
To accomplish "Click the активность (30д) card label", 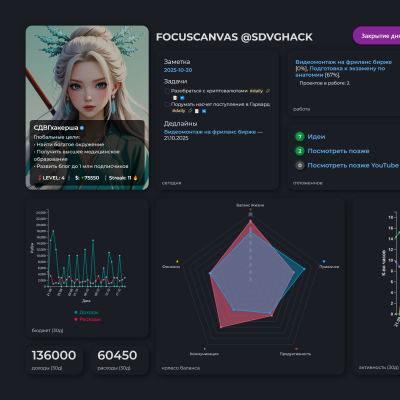I will click(x=379, y=367).
